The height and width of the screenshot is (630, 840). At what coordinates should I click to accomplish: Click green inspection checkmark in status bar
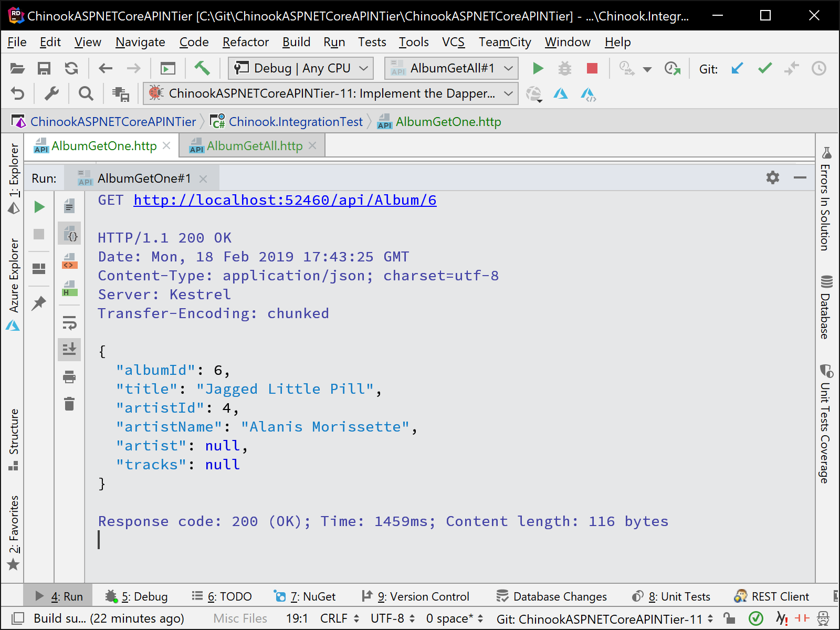[755, 618]
